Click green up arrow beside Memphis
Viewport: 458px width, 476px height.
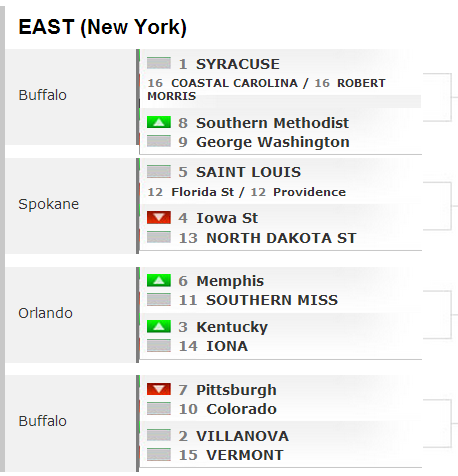tap(159, 280)
